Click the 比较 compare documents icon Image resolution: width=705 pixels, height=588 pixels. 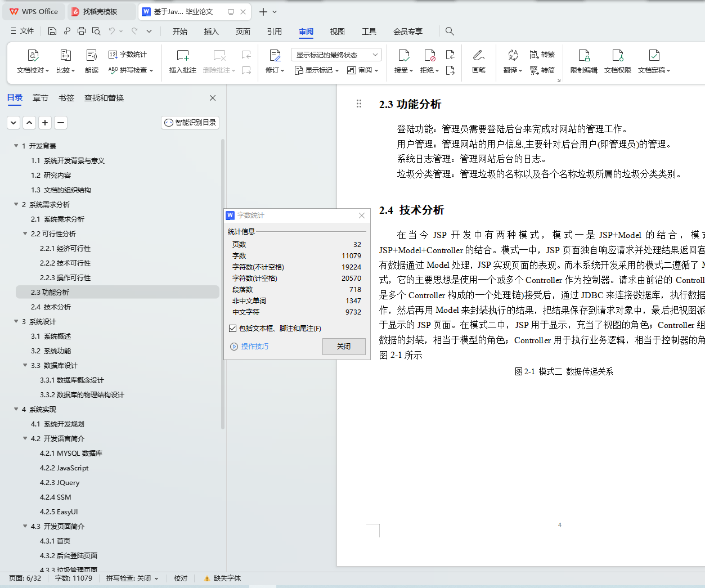(x=65, y=55)
